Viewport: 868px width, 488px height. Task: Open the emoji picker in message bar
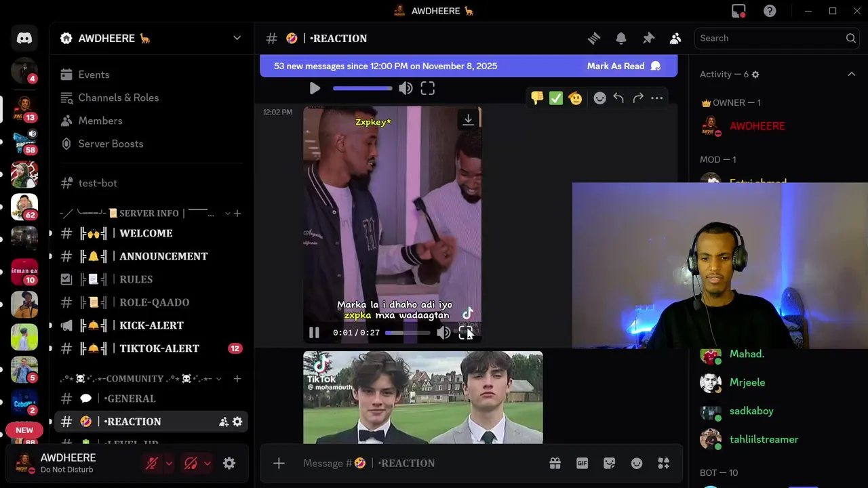click(636, 463)
